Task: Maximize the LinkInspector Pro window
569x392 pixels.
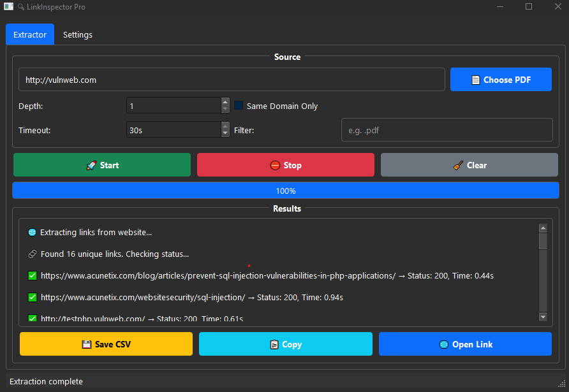Action: (x=529, y=6)
